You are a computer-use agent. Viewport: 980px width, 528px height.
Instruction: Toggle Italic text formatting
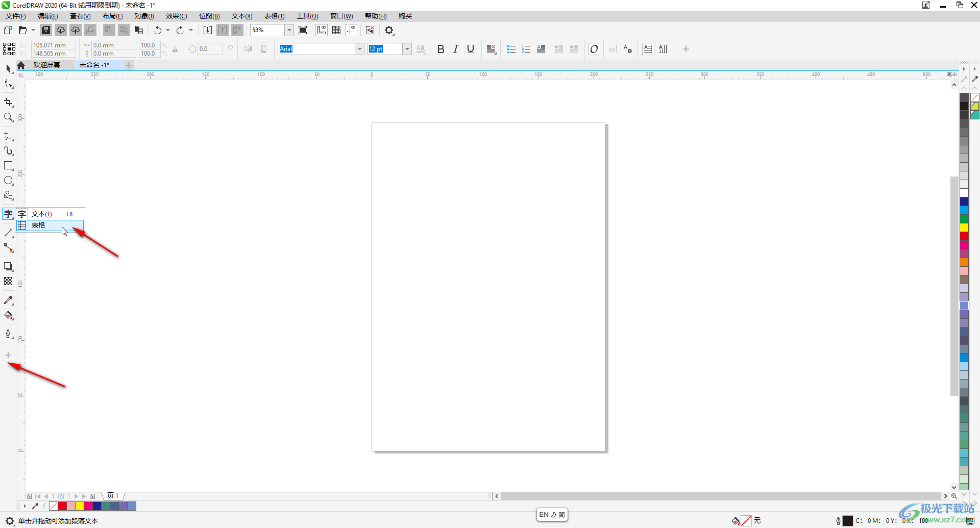[x=456, y=49]
